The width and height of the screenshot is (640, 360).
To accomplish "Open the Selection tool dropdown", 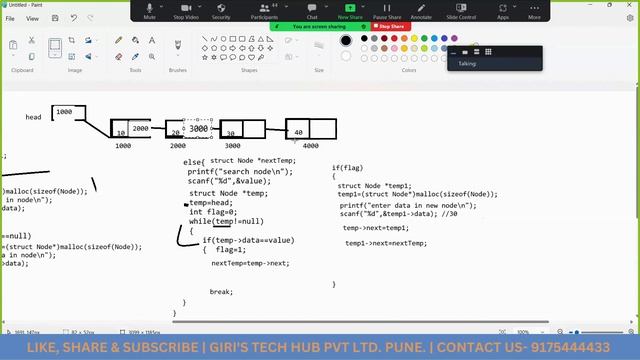I will pyautogui.click(x=55, y=54).
